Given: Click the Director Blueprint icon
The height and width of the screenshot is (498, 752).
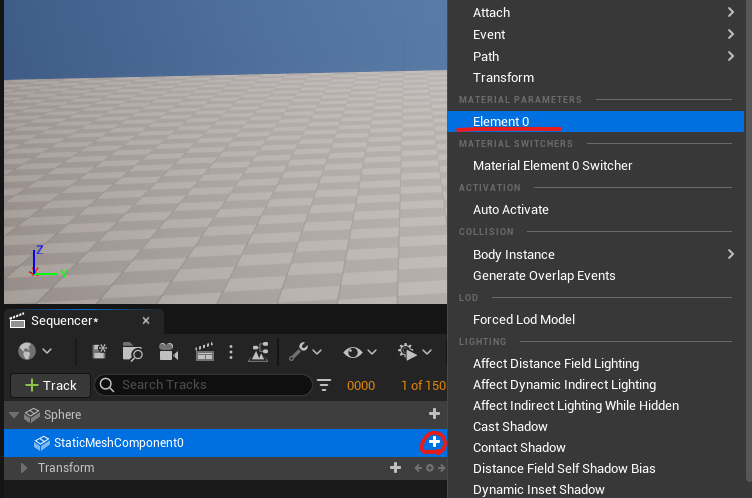Looking at the screenshot, I should click(258, 352).
